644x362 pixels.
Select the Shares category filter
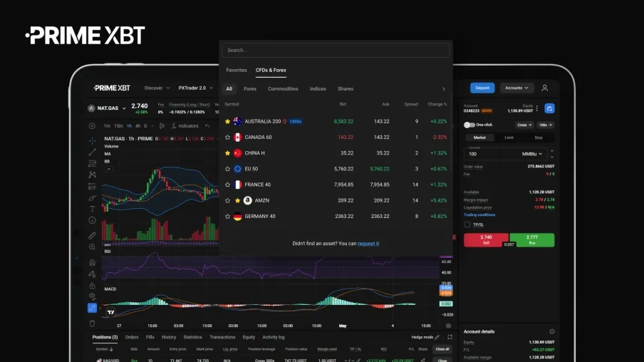tap(346, 89)
